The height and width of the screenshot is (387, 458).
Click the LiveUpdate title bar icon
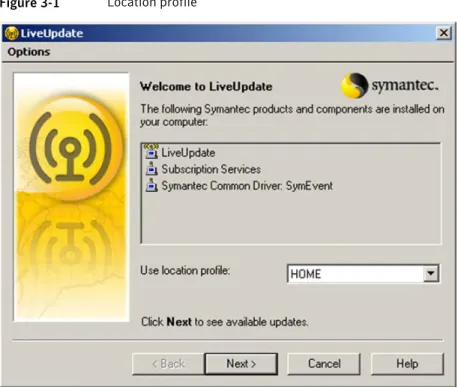[x=11, y=33]
